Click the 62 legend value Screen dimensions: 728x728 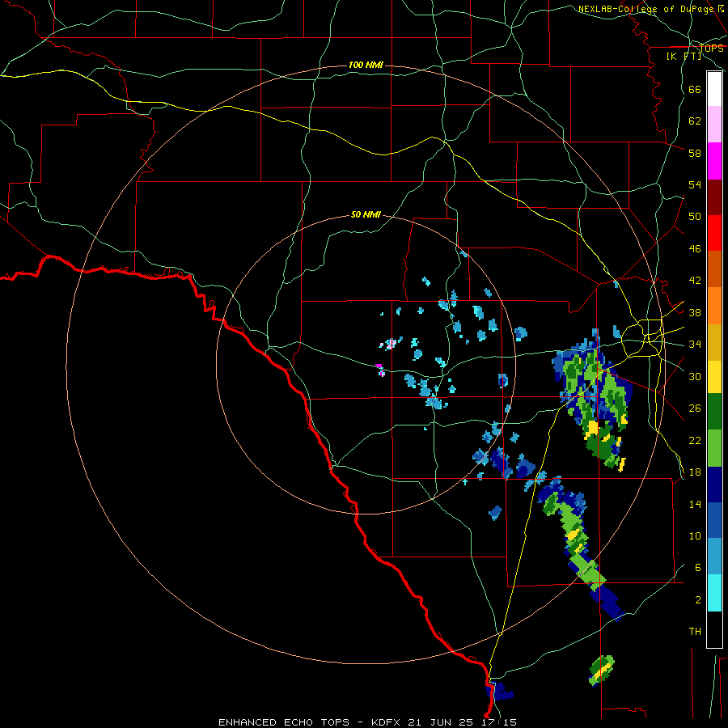695,121
